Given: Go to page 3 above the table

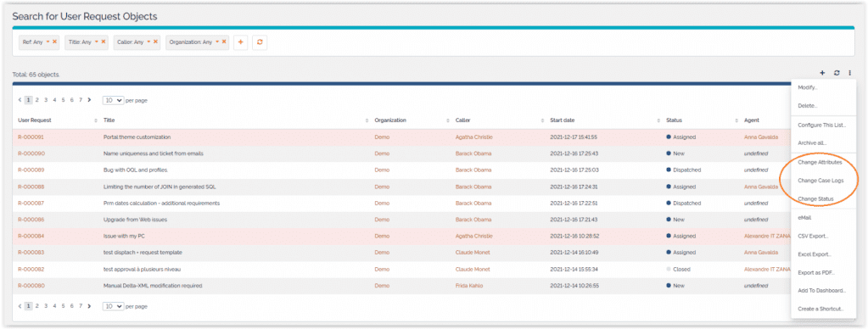Looking at the screenshot, I should 46,100.
